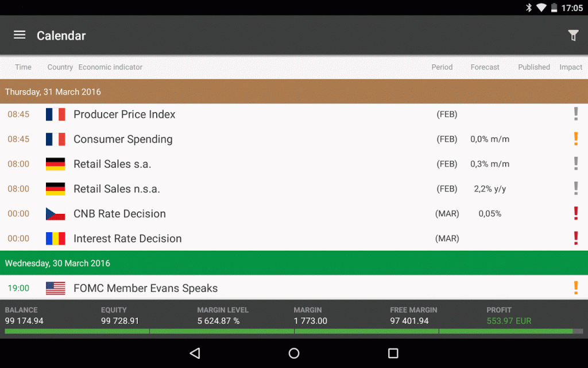Image resolution: width=588 pixels, height=368 pixels.
Task: Tap the US flag beside FOMC Member Evans Speaks
Action: [x=56, y=288]
